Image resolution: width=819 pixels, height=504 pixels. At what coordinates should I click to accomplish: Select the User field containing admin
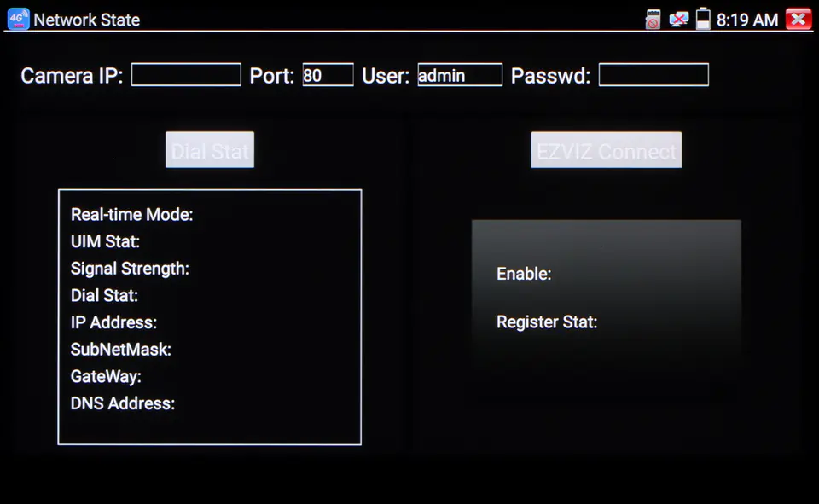click(460, 75)
